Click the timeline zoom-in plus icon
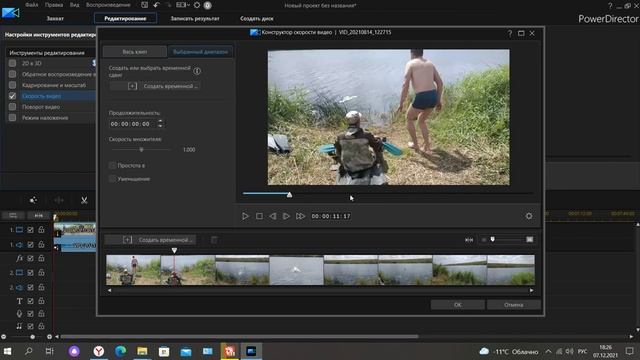 (x=49, y=337)
